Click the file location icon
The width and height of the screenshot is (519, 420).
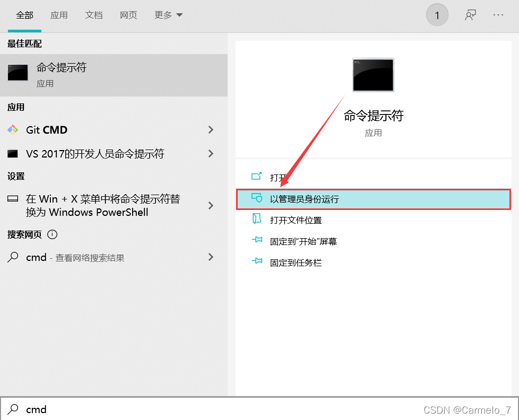[x=256, y=218]
